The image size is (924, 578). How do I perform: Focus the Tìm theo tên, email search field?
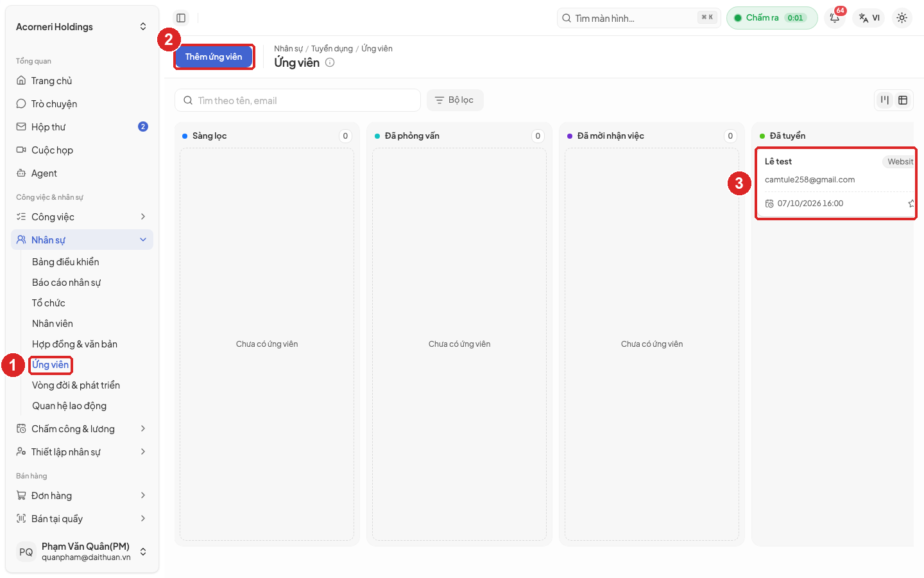click(298, 100)
